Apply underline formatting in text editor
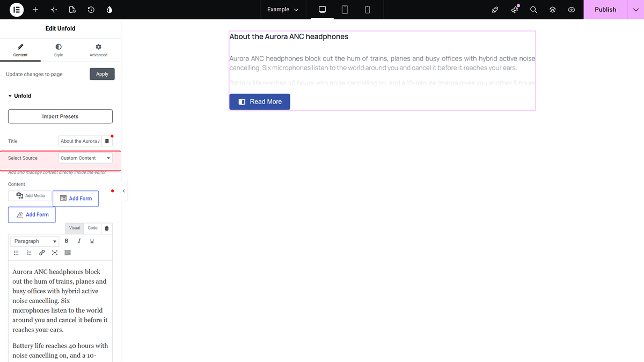Viewport: 644px width, 362px height. (92, 241)
